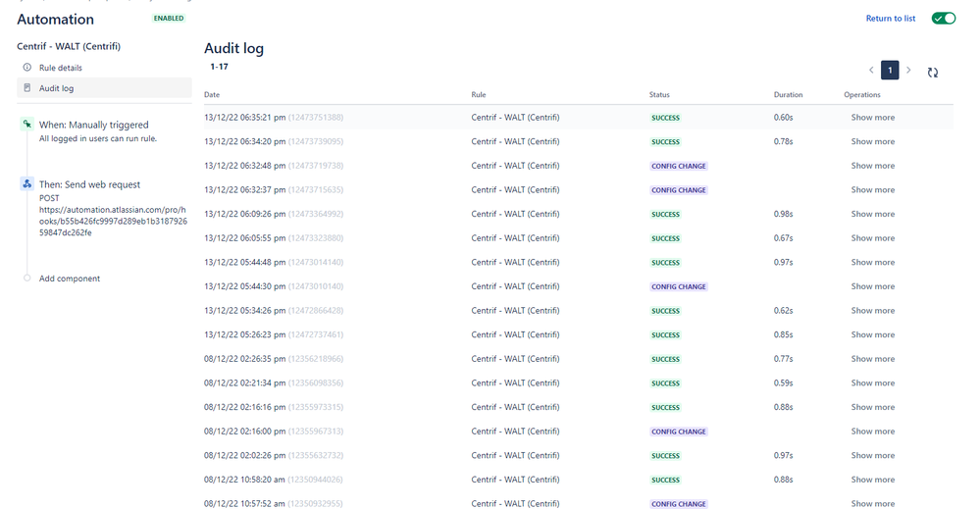Image resolution: width=980 pixels, height=509 pixels.
Task: Click the Rule column header
Action: point(478,95)
